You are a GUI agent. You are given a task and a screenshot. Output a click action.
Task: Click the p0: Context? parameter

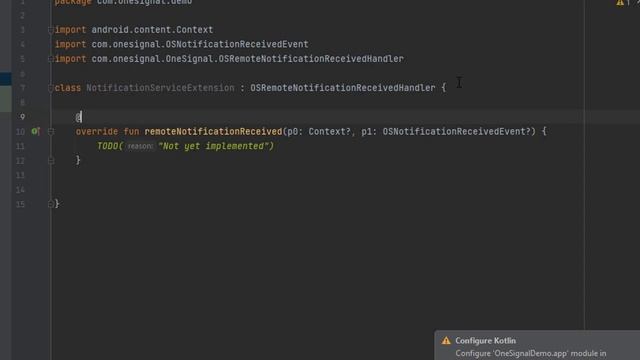coord(319,131)
